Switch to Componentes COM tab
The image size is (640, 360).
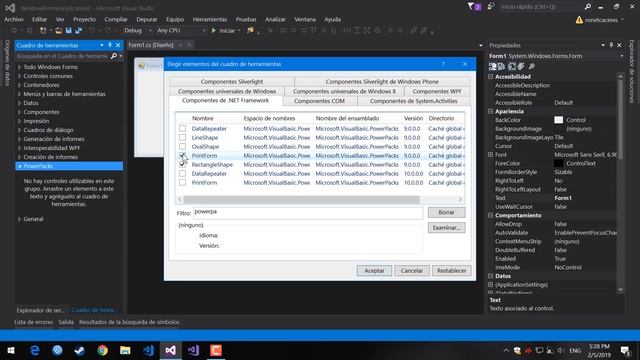(319, 101)
